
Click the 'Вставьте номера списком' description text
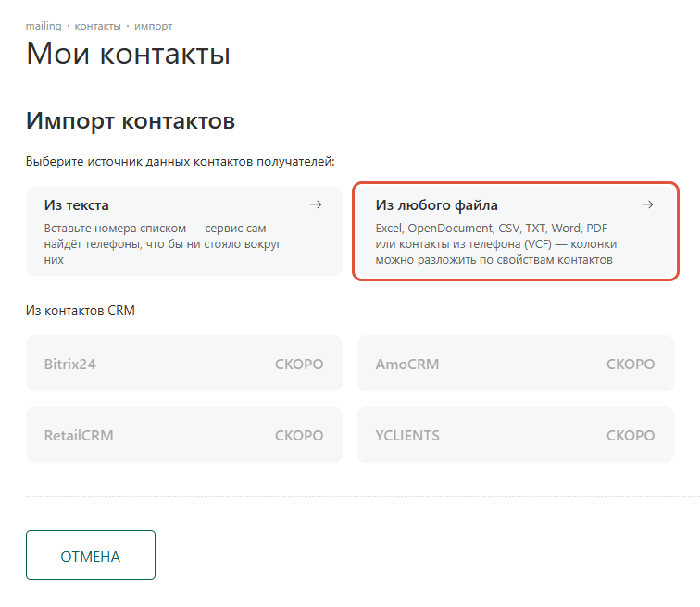163,244
